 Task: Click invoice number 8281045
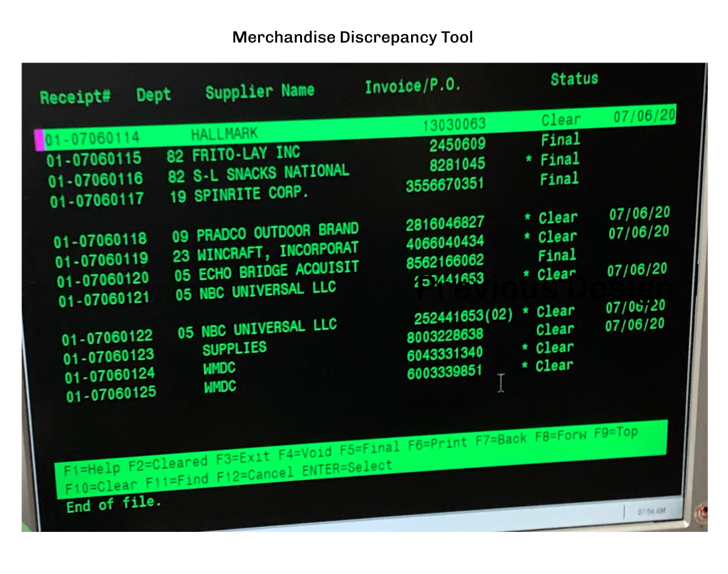(x=457, y=164)
